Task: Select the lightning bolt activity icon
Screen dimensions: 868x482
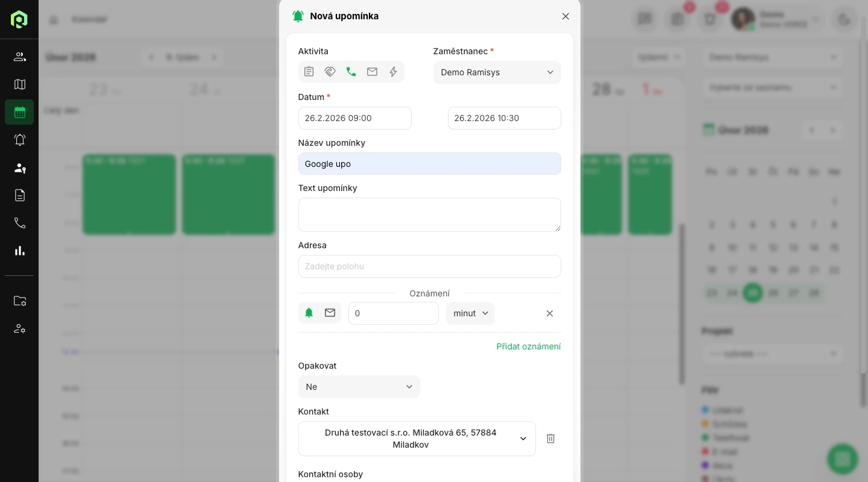Action: click(393, 72)
